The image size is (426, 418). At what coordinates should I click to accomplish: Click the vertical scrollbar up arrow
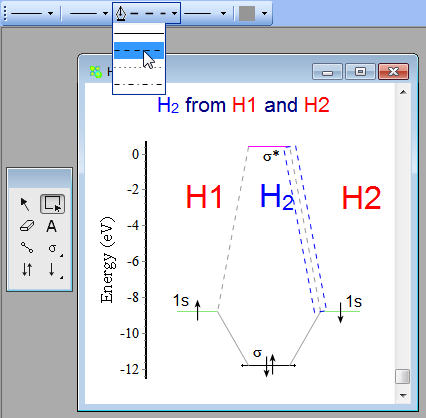tap(403, 92)
